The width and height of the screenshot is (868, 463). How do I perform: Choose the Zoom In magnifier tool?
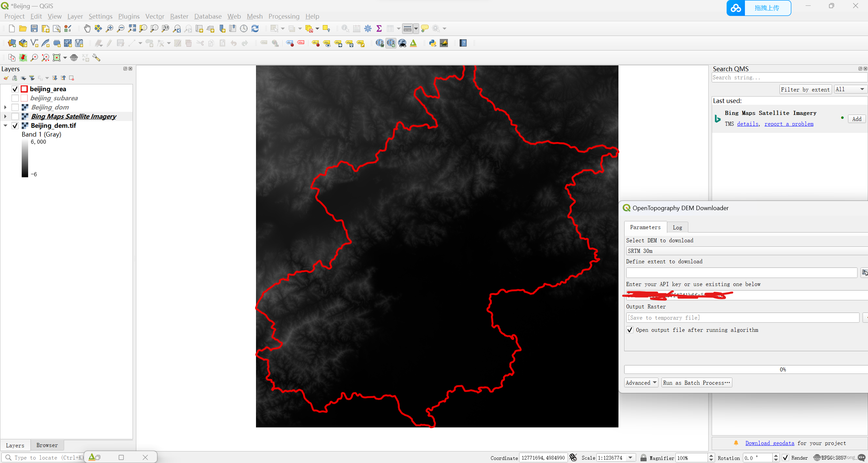pyautogui.click(x=109, y=28)
